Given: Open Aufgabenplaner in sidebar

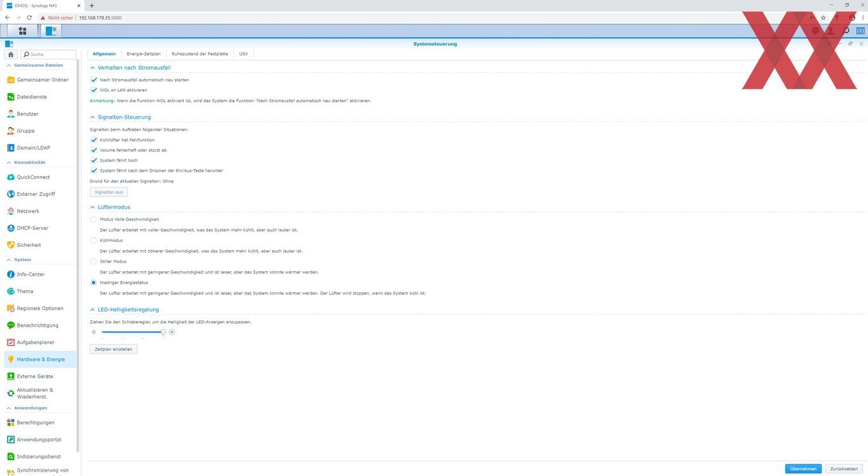Looking at the screenshot, I should click(x=40, y=343).
